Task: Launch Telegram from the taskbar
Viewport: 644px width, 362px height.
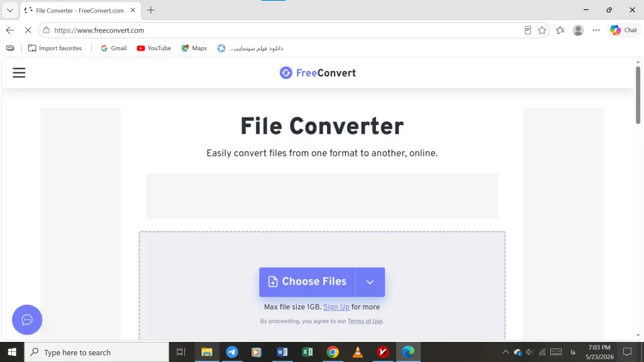Action: click(x=232, y=352)
